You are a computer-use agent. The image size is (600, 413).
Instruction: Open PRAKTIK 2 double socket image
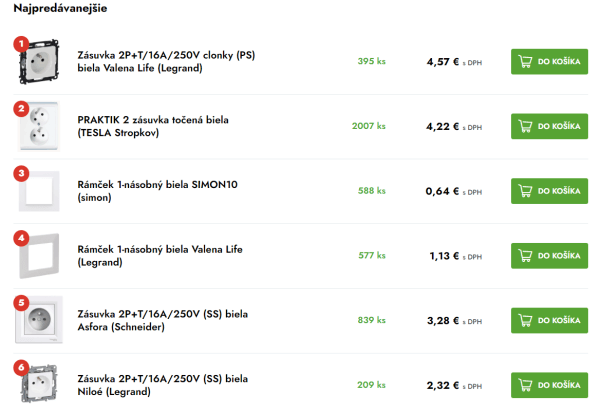click(39, 126)
